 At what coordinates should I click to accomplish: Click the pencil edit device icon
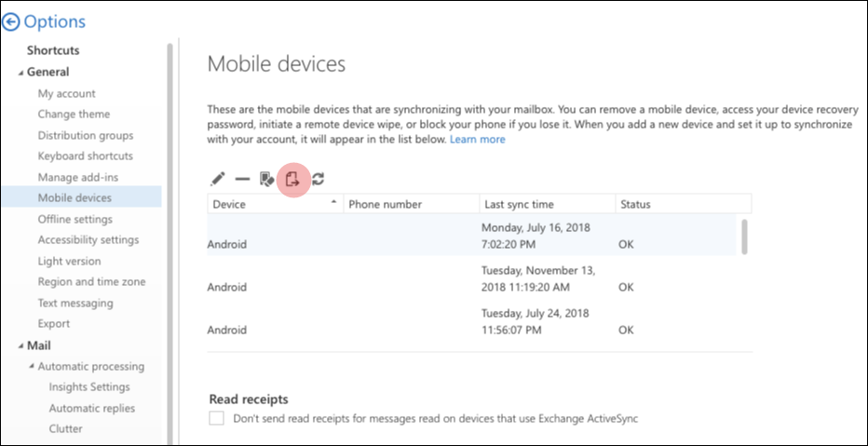tap(218, 180)
